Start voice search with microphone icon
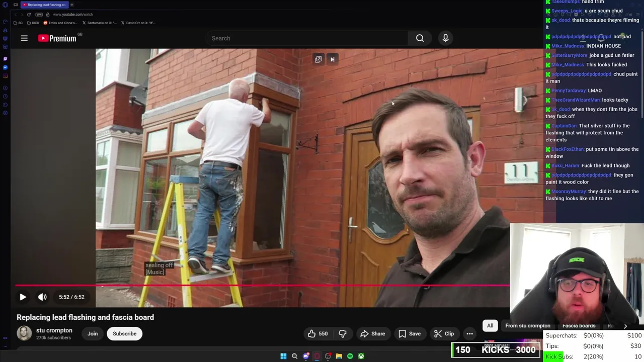644x362 pixels. 445,38
